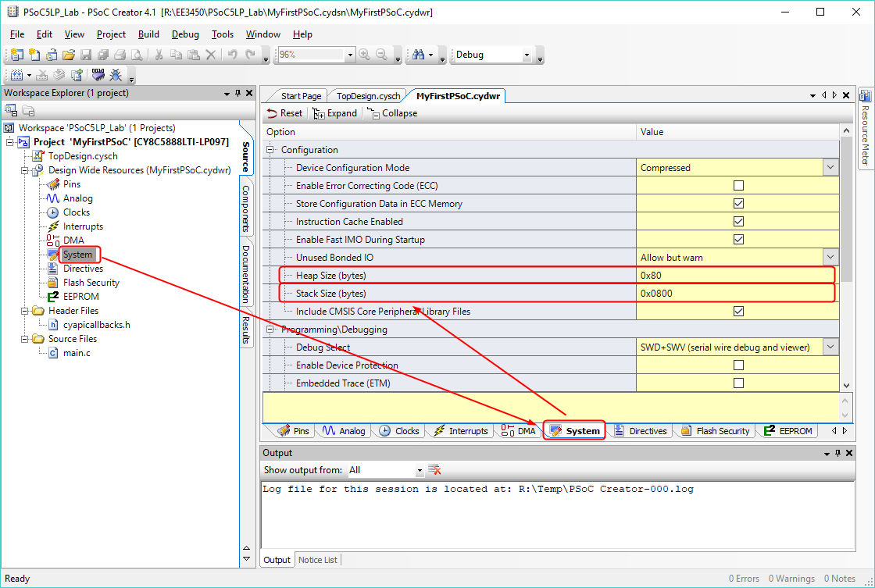Select Pins in the Workspace Explorer tree
This screenshot has width=875, height=588.
click(x=71, y=184)
